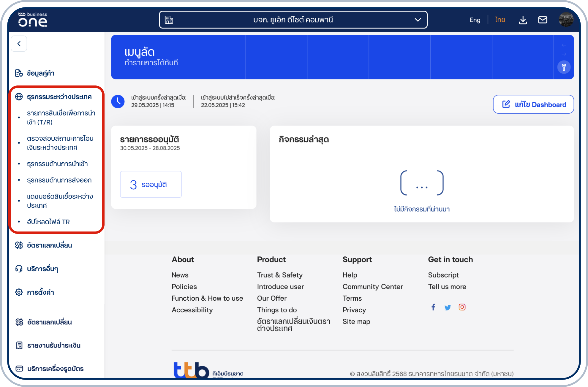
Task: Collapse ธุรกรรมระหว่างประเทศ menu section
Action: (x=59, y=97)
